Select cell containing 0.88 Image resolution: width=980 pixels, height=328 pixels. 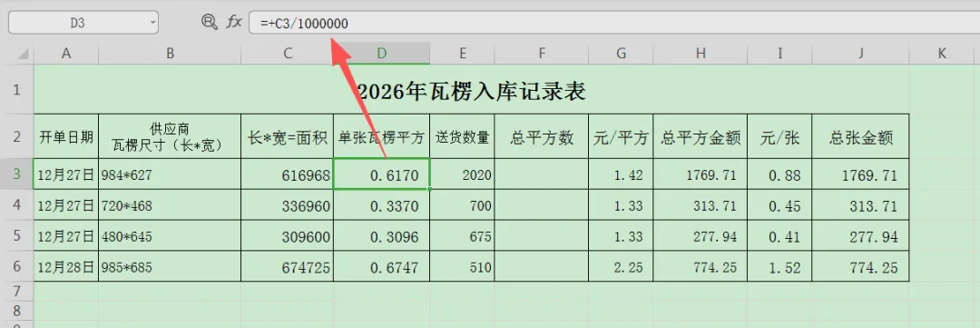[x=780, y=174]
